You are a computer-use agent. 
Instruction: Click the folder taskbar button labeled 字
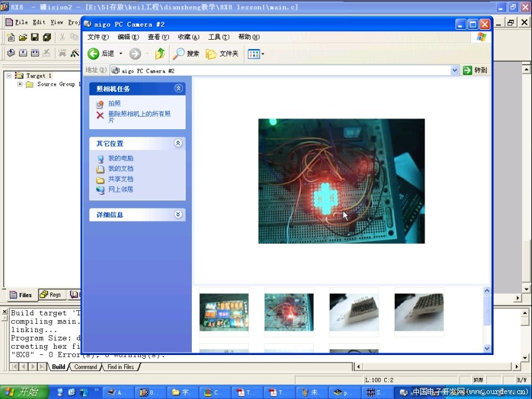[x=181, y=392]
